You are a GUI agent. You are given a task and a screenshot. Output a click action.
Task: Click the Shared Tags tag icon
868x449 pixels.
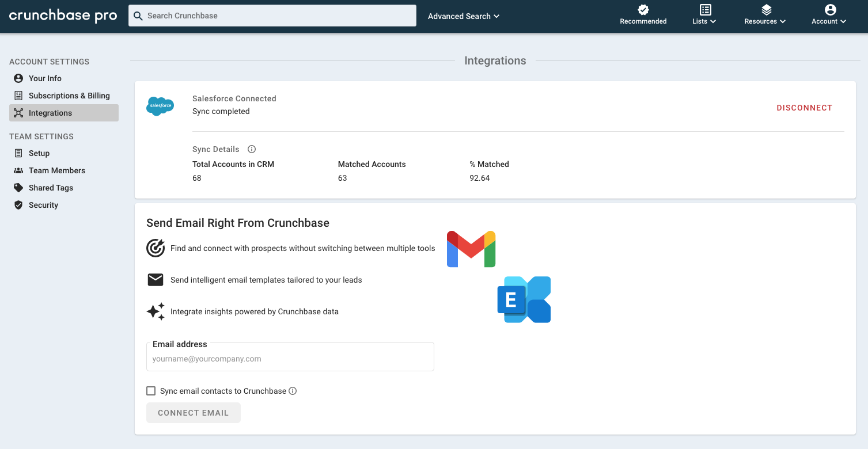point(18,188)
